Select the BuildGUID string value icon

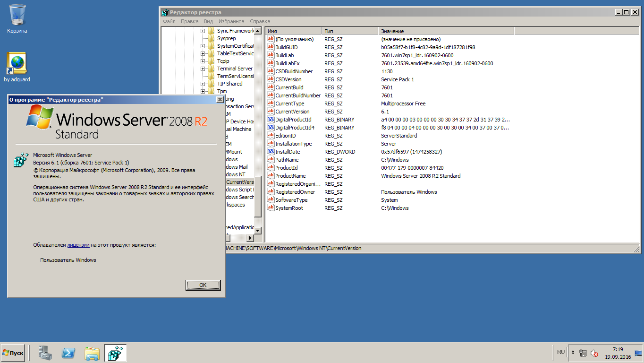[x=271, y=47]
